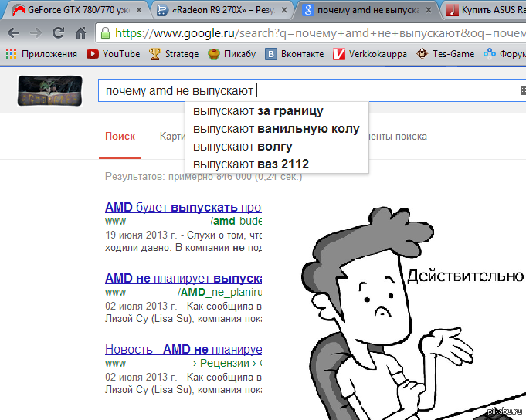Choose suggestion выпускают за границу
This screenshot has width=526, height=420.
click(277, 111)
